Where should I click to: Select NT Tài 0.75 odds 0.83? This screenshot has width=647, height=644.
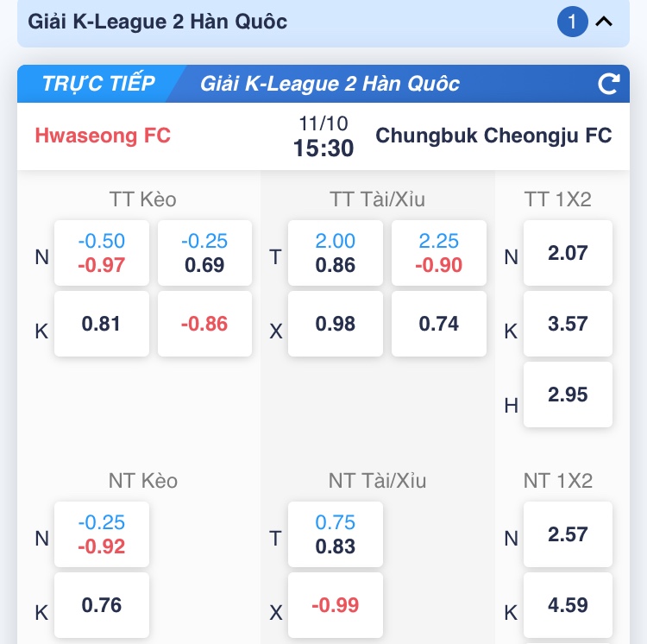[x=336, y=534]
